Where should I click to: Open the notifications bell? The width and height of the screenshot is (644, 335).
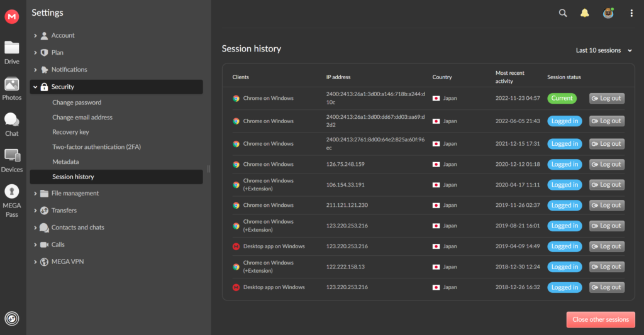(585, 13)
